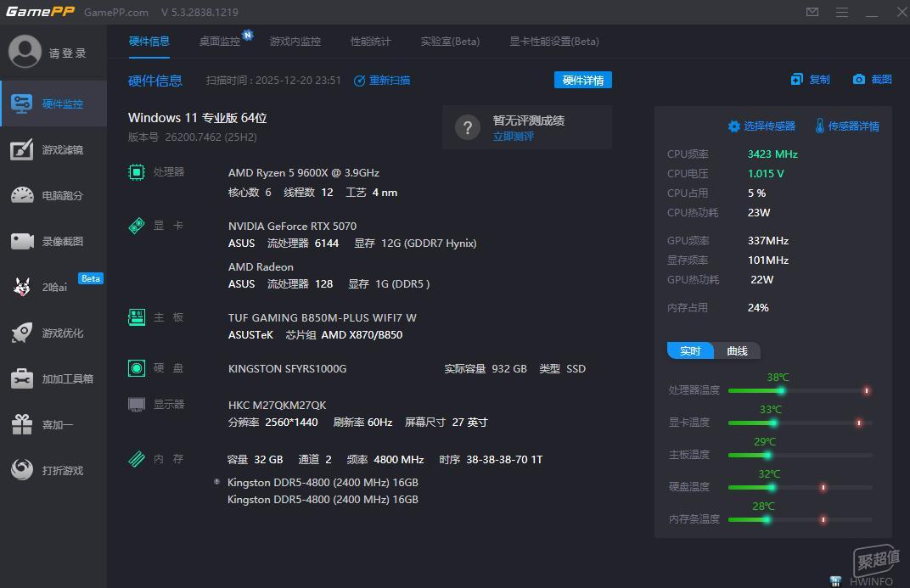This screenshot has width=910, height=588.
Task: Open 传感器详情 sensor details
Action: point(850,125)
